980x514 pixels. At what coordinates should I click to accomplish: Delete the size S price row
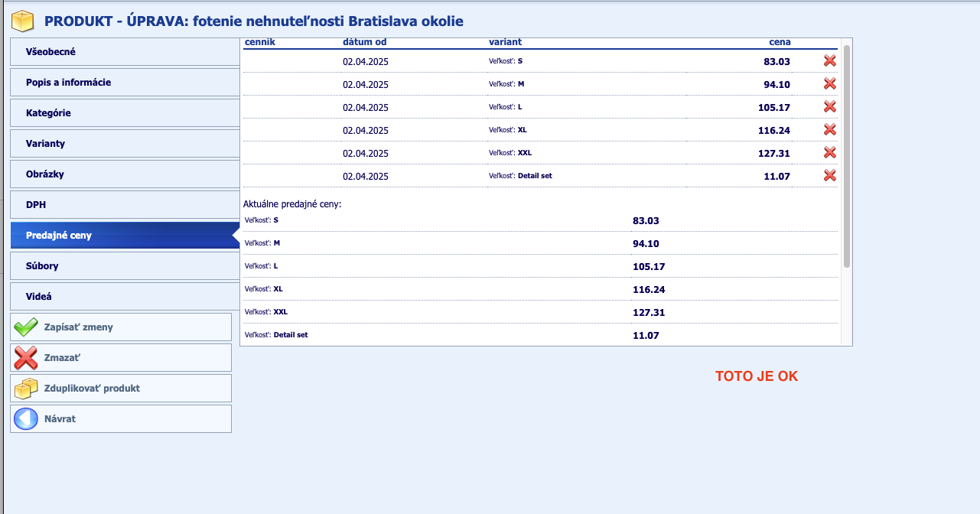829,61
